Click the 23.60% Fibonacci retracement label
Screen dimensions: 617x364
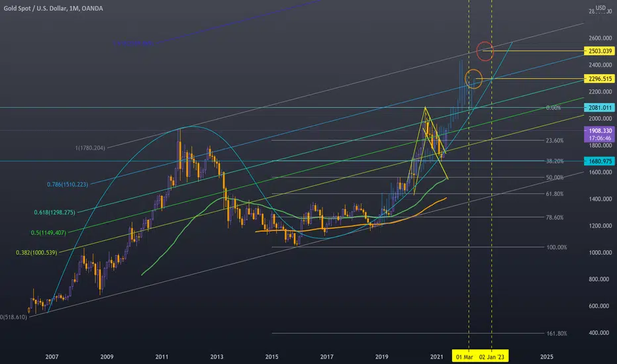[x=555, y=140]
